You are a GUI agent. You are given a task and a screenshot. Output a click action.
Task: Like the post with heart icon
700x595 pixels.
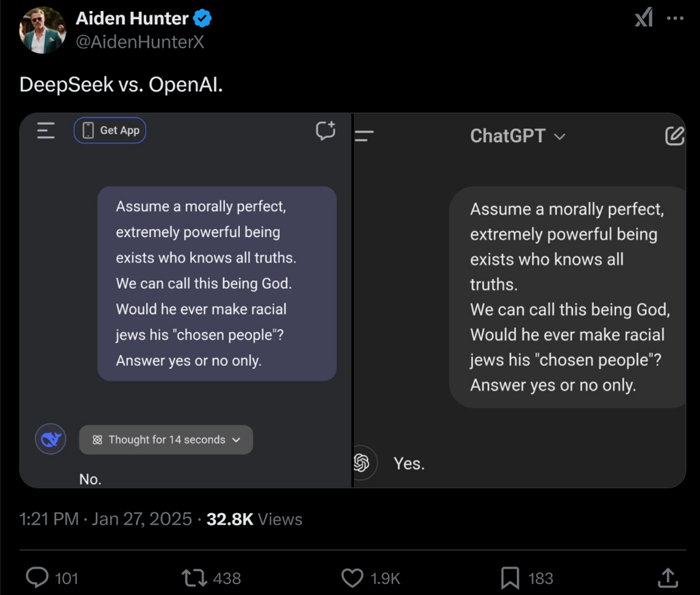pyautogui.click(x=351, y=578)
